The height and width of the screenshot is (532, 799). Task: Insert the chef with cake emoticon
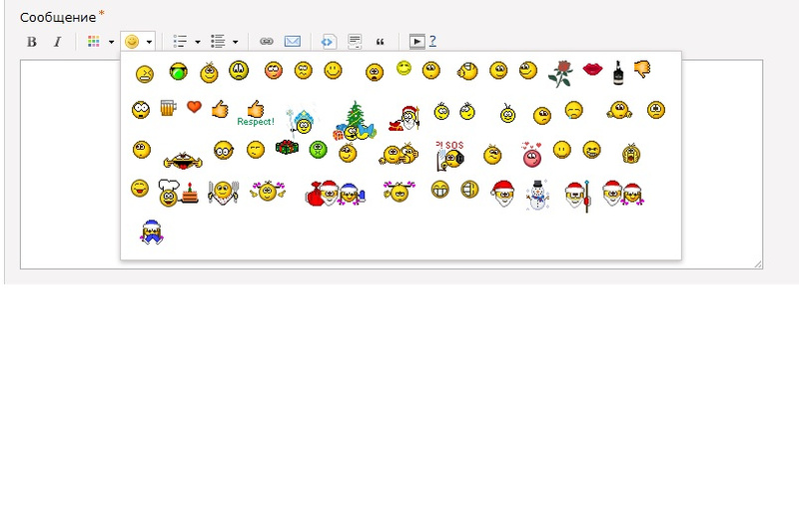(179, 194)
